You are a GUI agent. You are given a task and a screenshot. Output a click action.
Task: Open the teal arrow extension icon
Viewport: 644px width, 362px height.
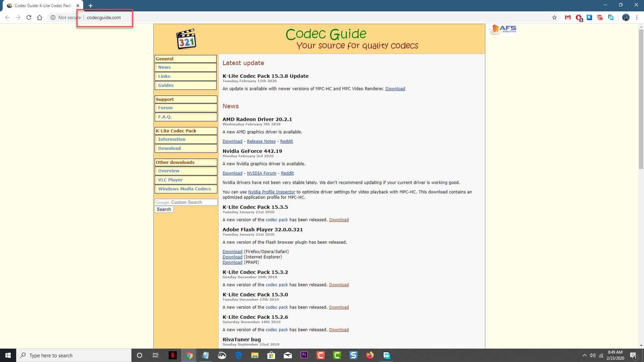[611, 17]
